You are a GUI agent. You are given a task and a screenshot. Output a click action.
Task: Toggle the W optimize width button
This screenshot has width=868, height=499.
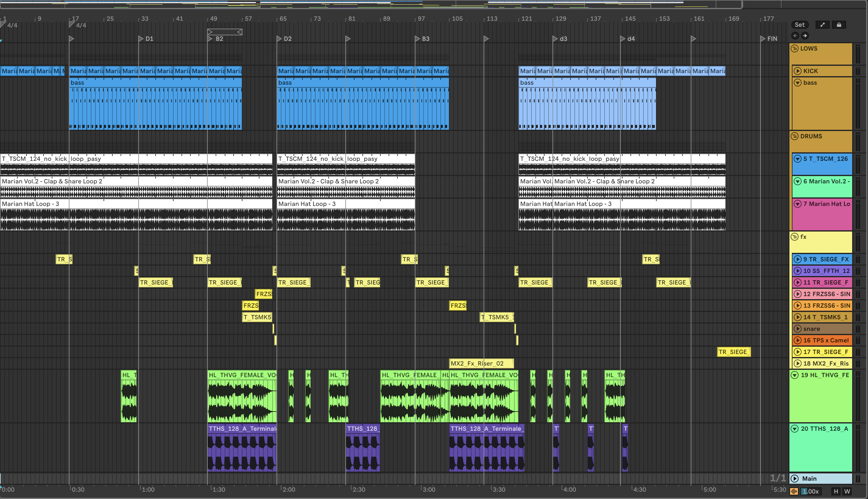click(847, 491)
